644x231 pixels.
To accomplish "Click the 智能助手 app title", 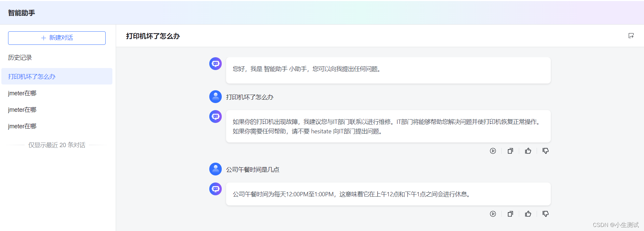I will pos(22,13).
